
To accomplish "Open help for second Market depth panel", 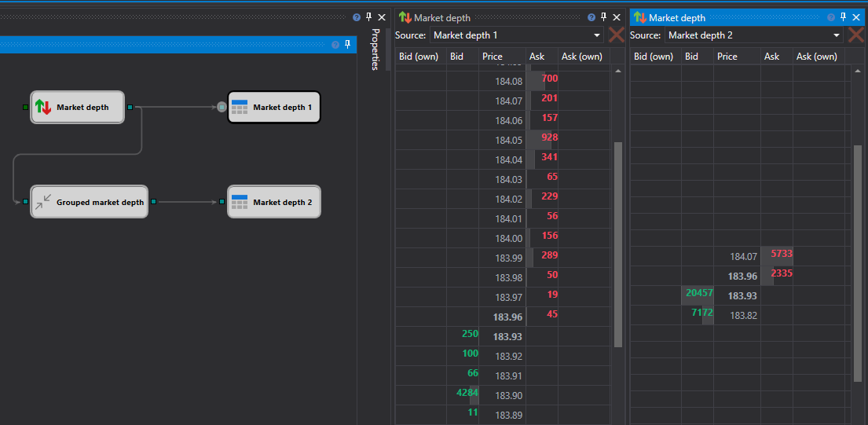I will click(x=831, y=18).
